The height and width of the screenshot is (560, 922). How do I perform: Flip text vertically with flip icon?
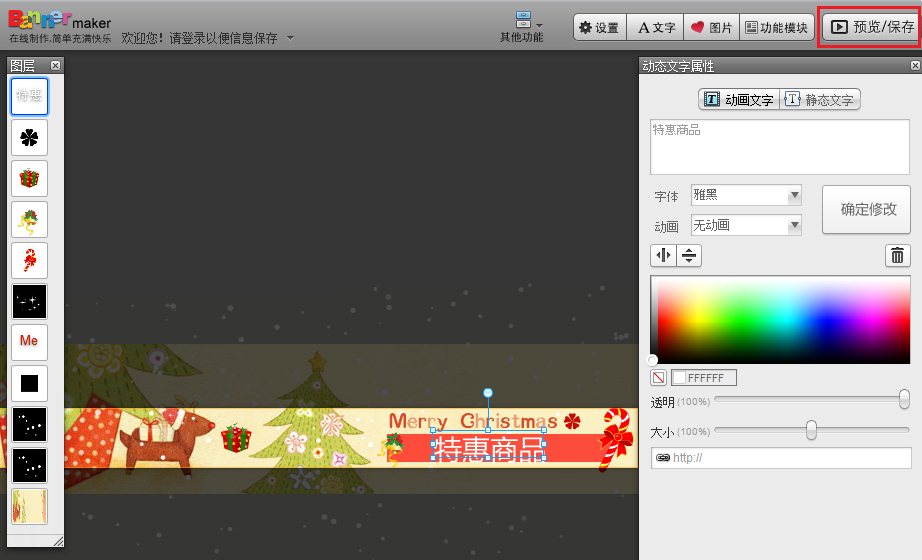click(x=689, y=255)
